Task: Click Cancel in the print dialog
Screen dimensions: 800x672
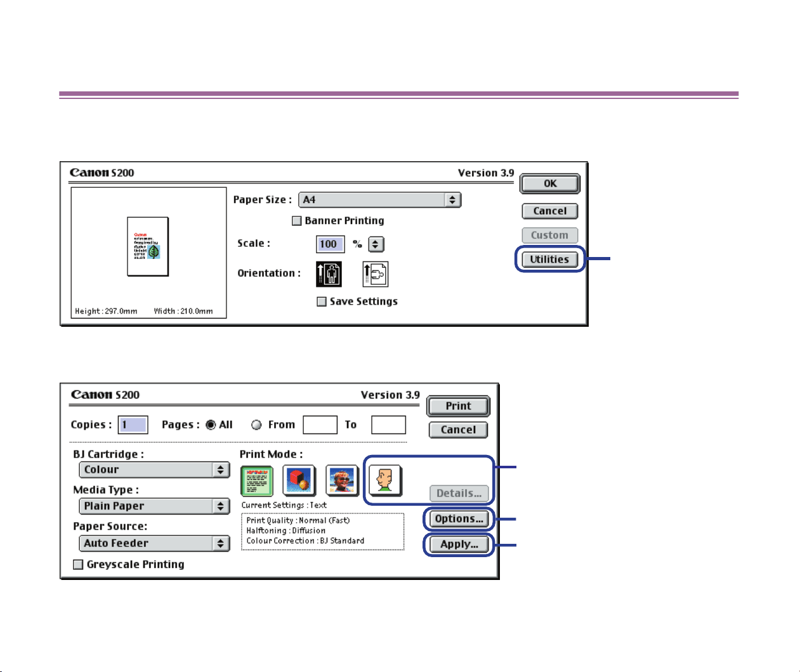Action: 458,430
